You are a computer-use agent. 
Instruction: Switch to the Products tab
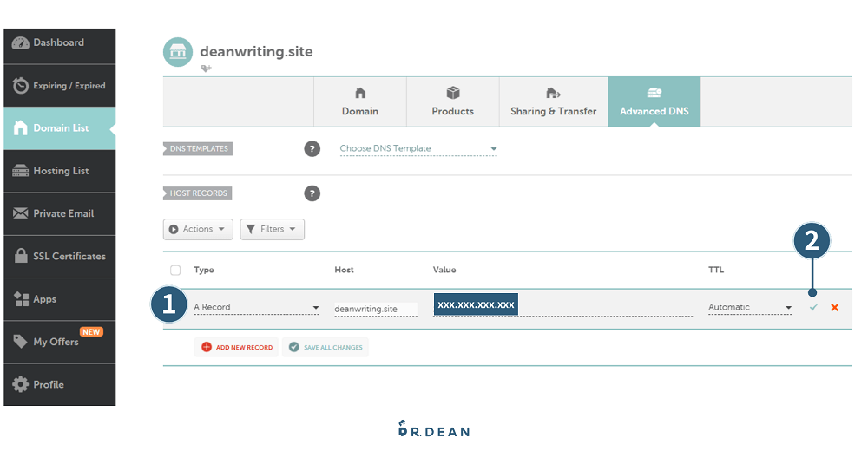pyautogui.click(x=452, y=102)
